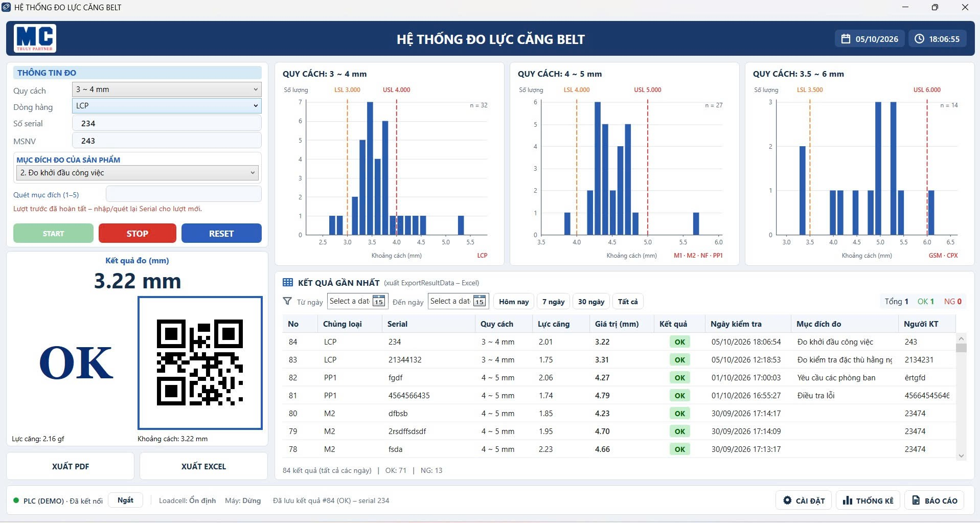
Task: Expand the Mục đích đo dropdown
Action: [138, 173]
